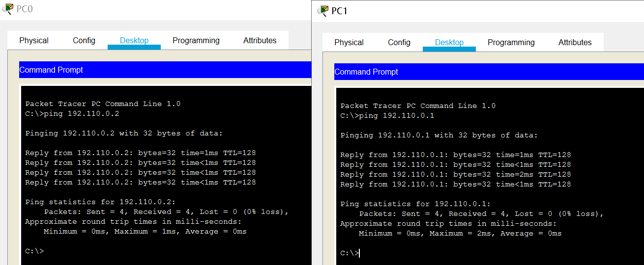Image resolution: width=644 pixels, height=265 pixels.
Task: Click 'Approximate round trip times' line in PC1
Action: [x=448, y=224]
